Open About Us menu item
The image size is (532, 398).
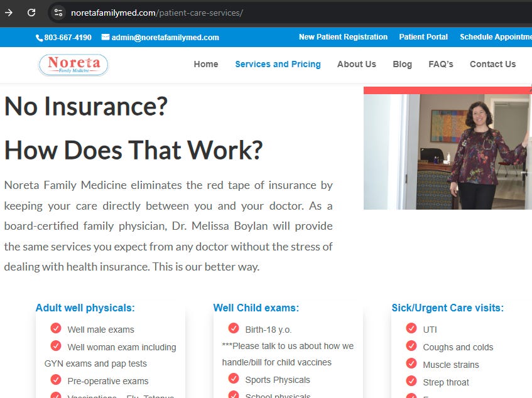coord(357,64)
